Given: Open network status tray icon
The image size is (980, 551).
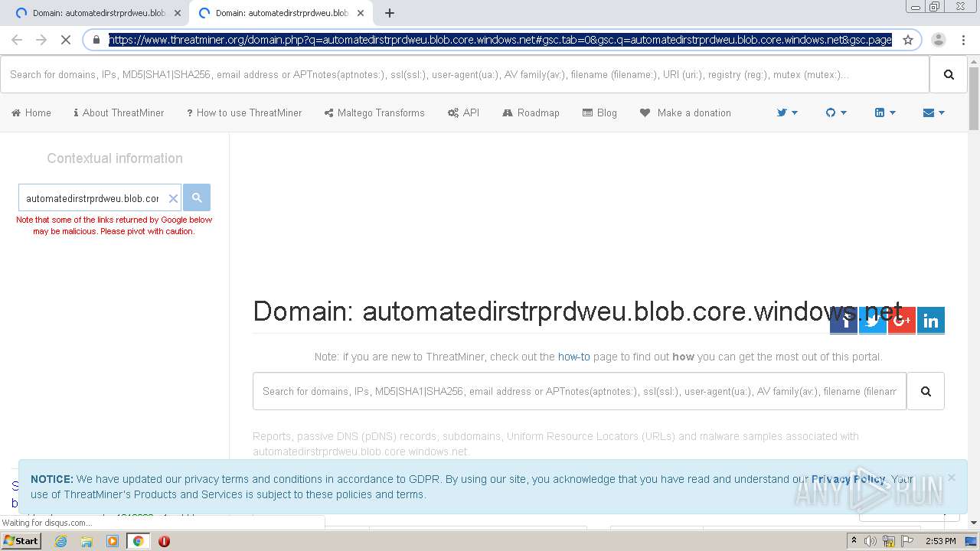Looking at the screenshot, I should (x=889, y=541).
